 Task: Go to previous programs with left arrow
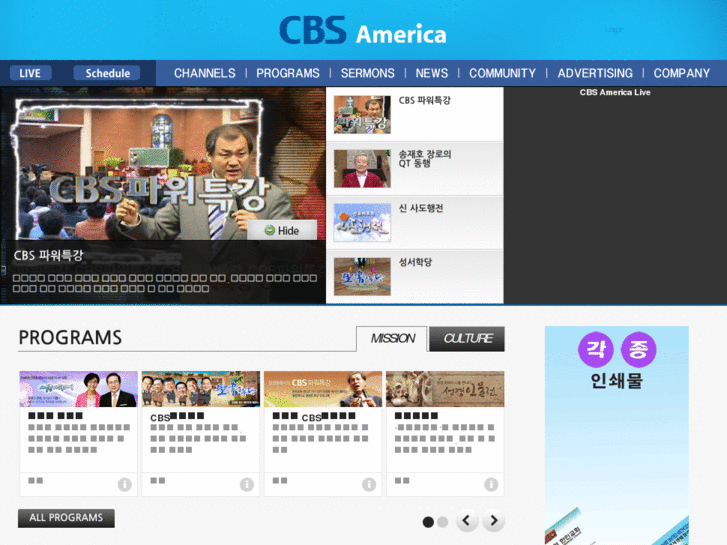click(467, 520)
